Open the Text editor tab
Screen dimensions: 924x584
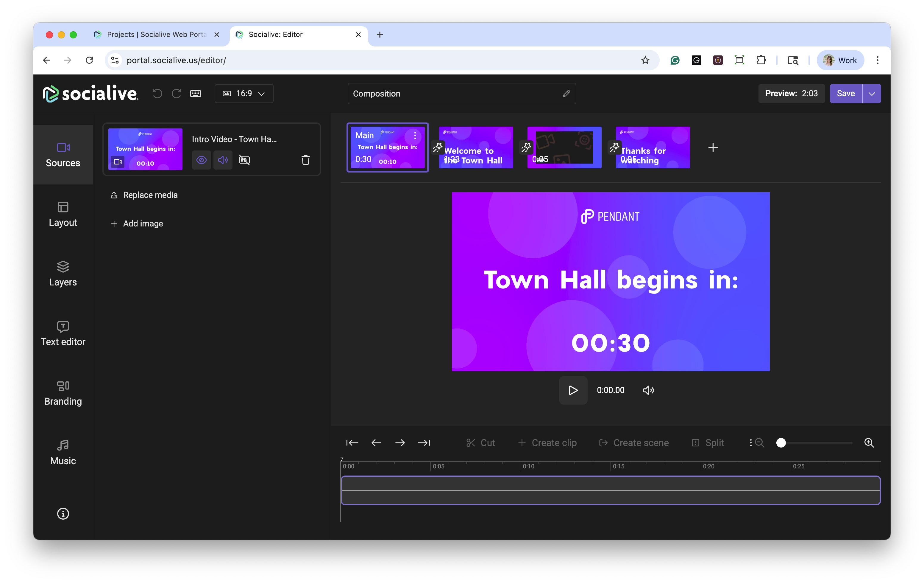coord(63,333)
